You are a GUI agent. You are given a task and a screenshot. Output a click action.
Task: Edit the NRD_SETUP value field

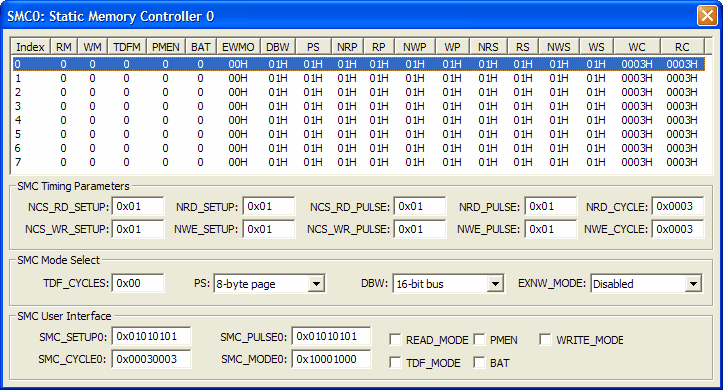click(269, 206)
